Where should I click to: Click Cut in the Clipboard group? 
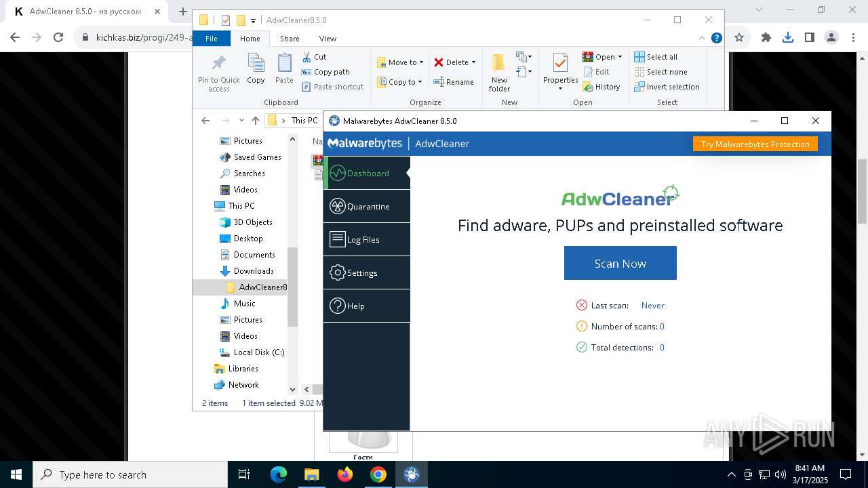click(x=314, y=57)
